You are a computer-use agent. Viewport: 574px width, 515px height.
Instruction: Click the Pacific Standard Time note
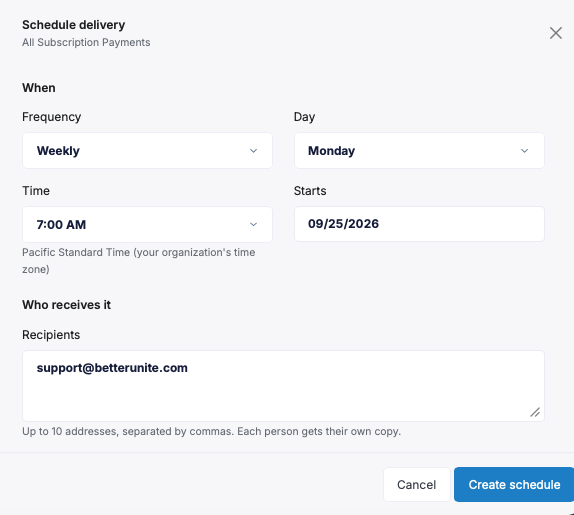[139, 261]
